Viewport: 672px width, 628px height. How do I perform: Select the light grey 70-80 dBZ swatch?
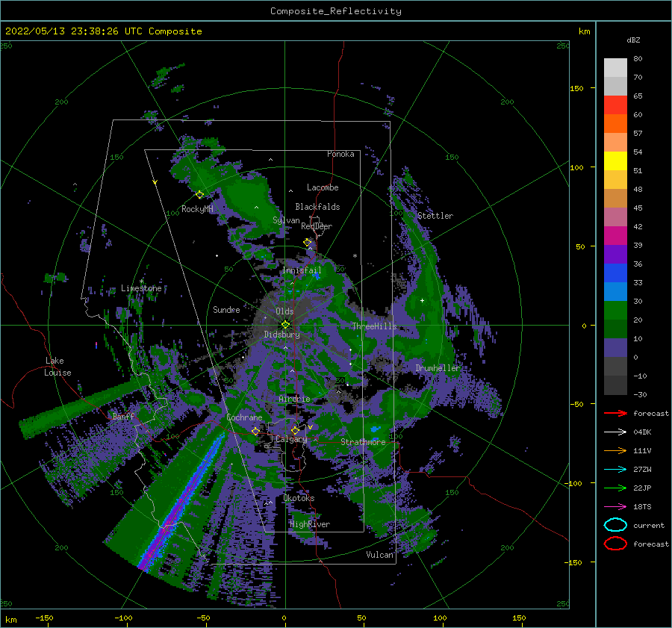coord(615,68)
